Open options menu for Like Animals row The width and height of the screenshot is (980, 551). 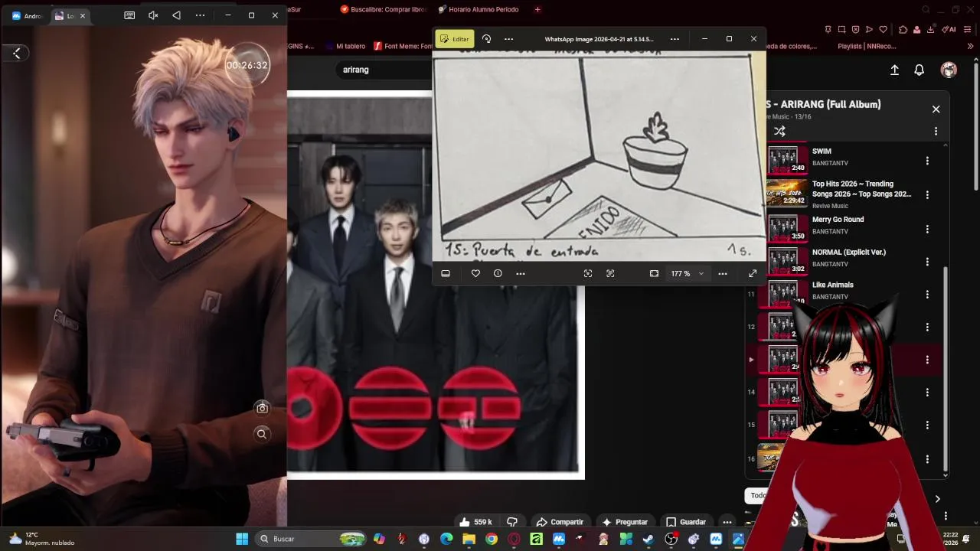coord(927,294)
